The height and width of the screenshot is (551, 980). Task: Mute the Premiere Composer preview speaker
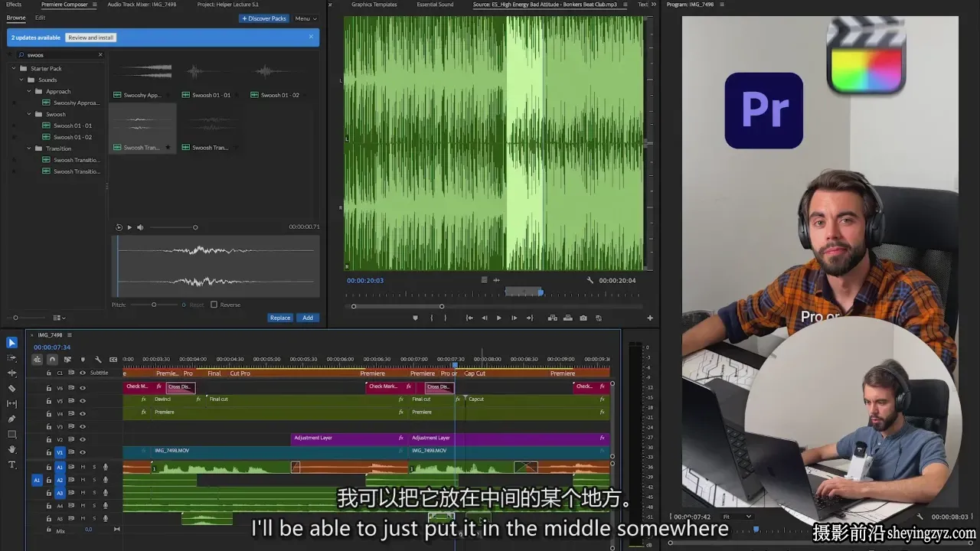point(140,227)
